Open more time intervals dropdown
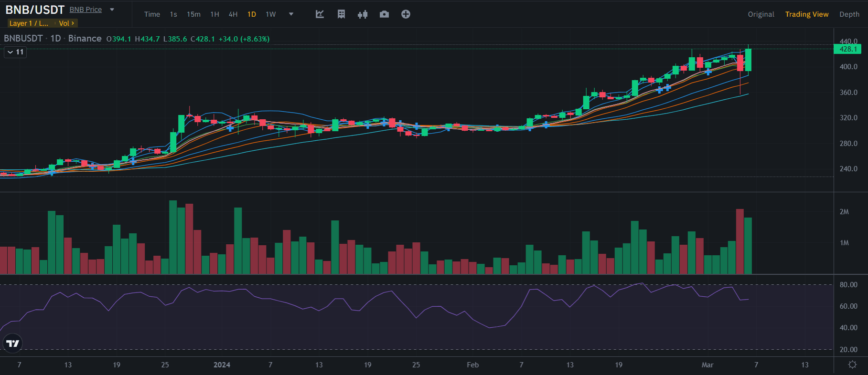868x375 pixels. [291, 14]
